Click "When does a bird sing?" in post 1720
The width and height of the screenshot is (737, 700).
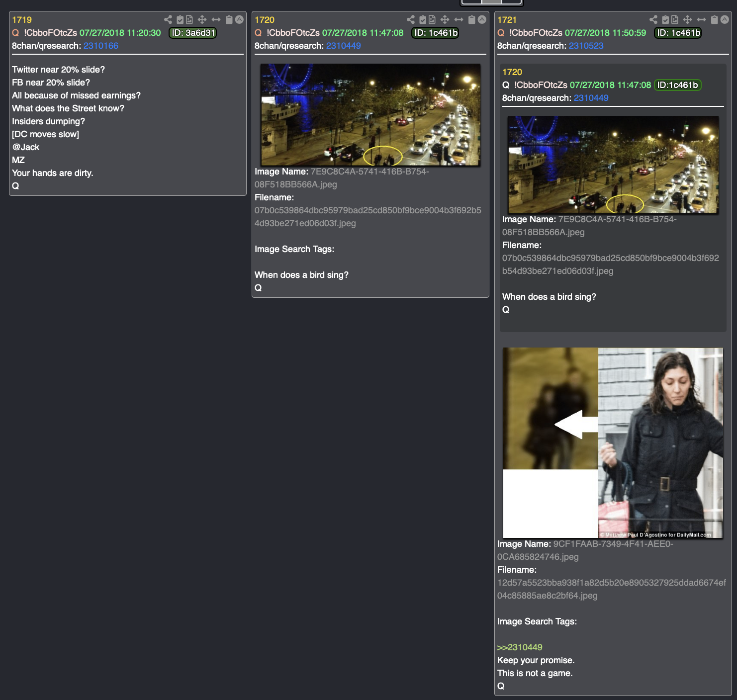[302, 275]
